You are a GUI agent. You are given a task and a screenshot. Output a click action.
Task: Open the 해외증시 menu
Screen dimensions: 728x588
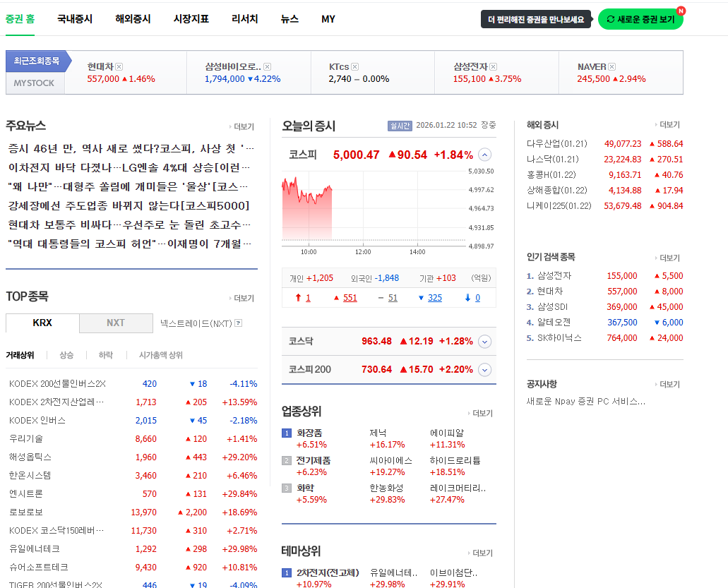click(133, 19)
